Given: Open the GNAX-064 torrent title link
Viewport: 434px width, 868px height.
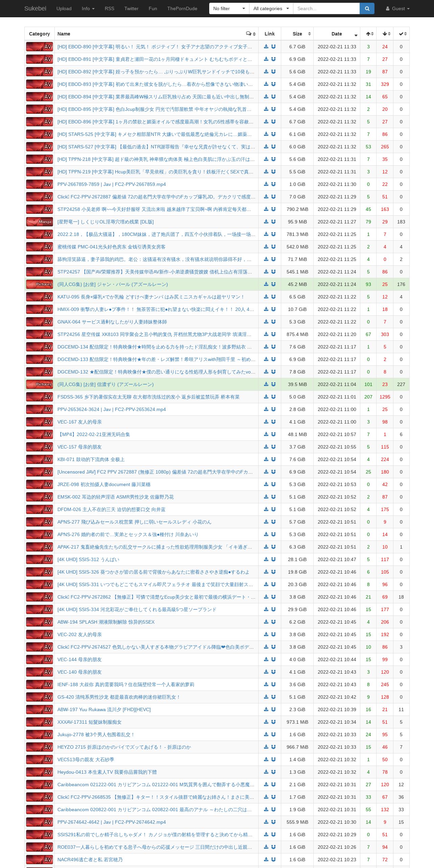Looking at the screenshot, I should click(112, 322).
